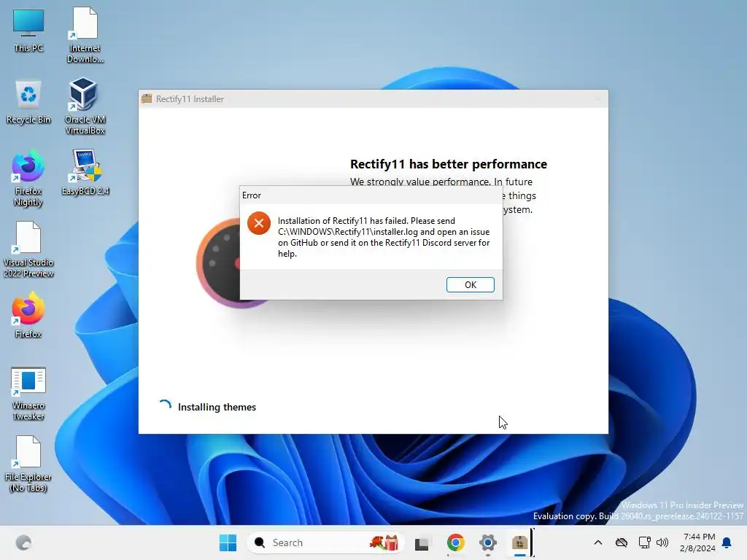Launch Firefox desktop shortcut

click(28, 316)
